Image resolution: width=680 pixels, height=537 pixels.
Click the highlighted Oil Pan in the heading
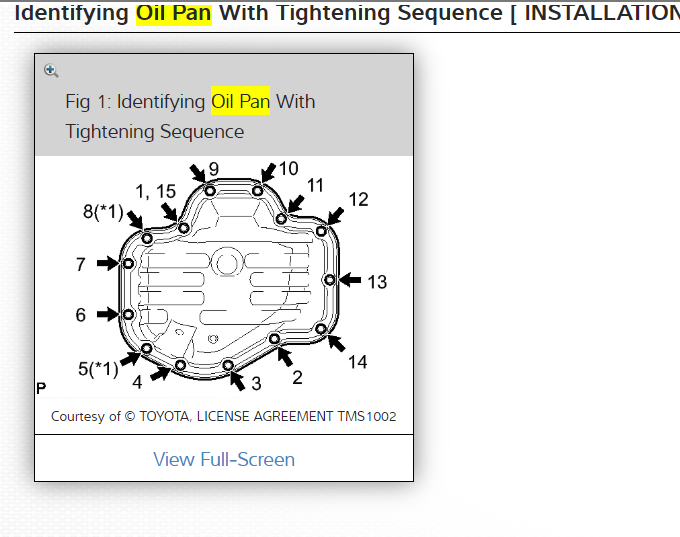[174, 13]
